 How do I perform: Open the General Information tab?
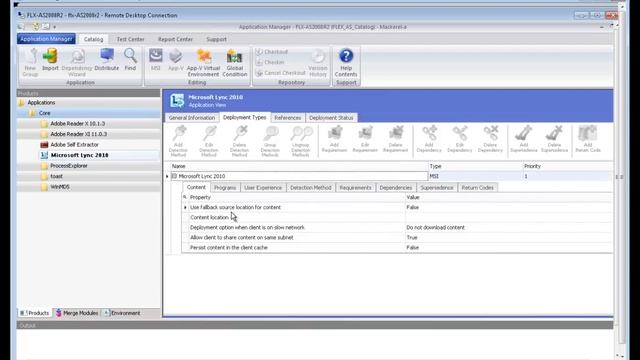[x=192, y=118]
